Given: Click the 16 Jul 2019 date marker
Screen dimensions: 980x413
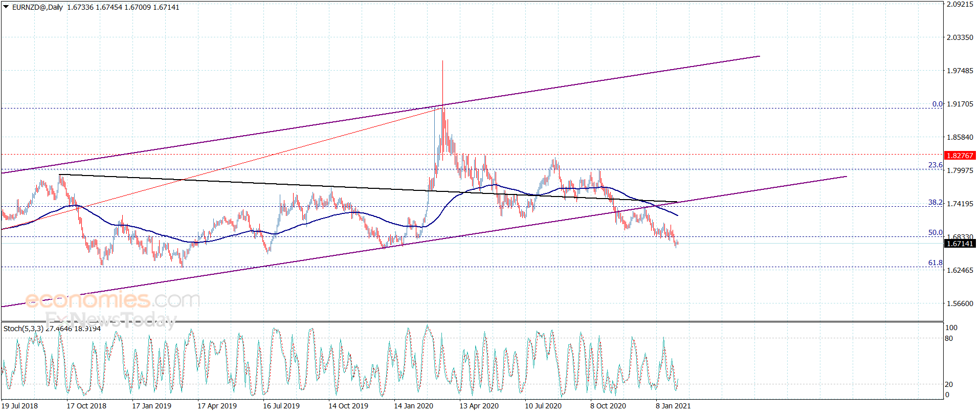Looking at the screenshot, I should tap(281, 406).
